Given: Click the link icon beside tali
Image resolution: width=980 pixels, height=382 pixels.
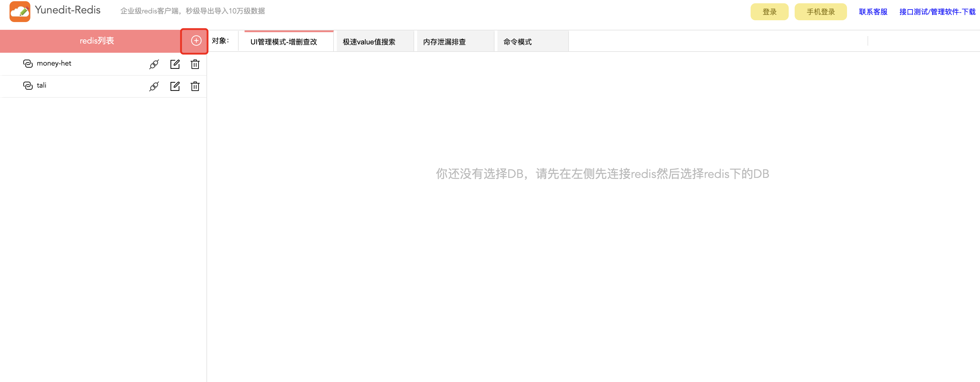Looking at the screenshot, I should 28,86.
